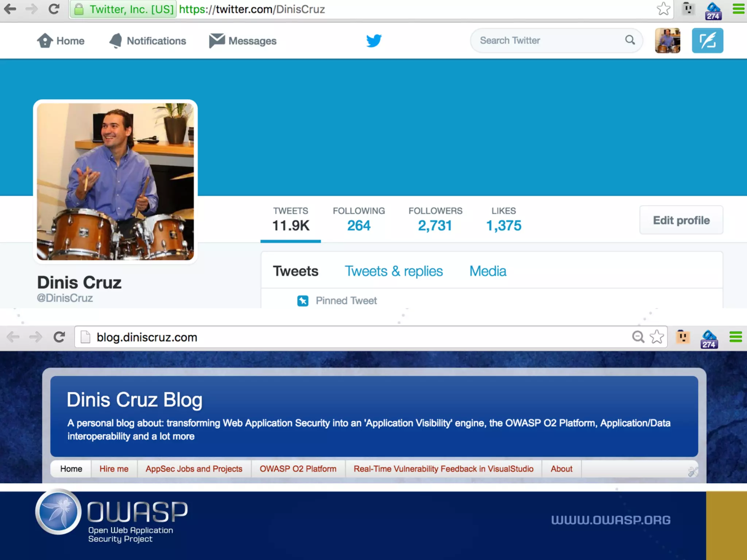Click the Edit profile button

(681, 220)
